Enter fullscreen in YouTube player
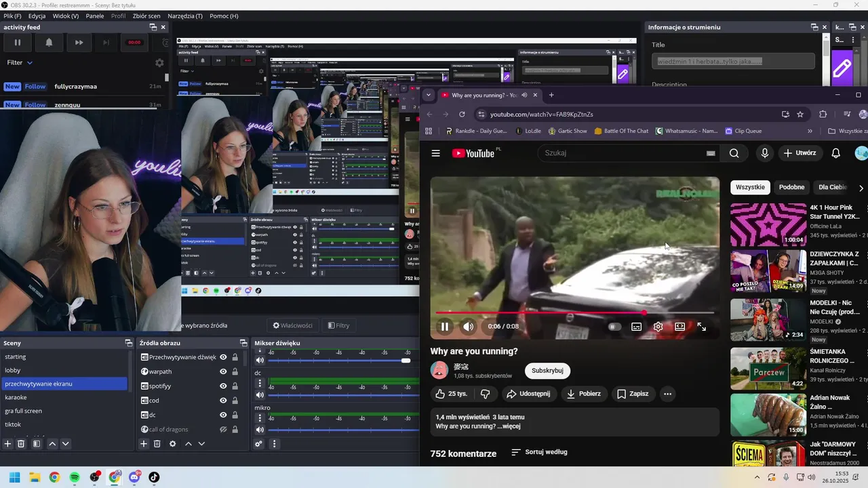868x488 pixels. (x=701, y=327)
